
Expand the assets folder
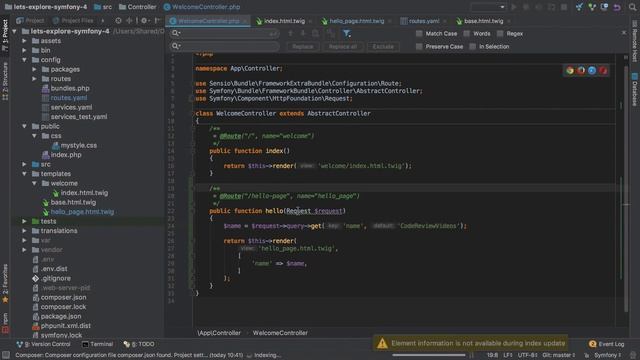pyautogui.click(x=24, y=41)
